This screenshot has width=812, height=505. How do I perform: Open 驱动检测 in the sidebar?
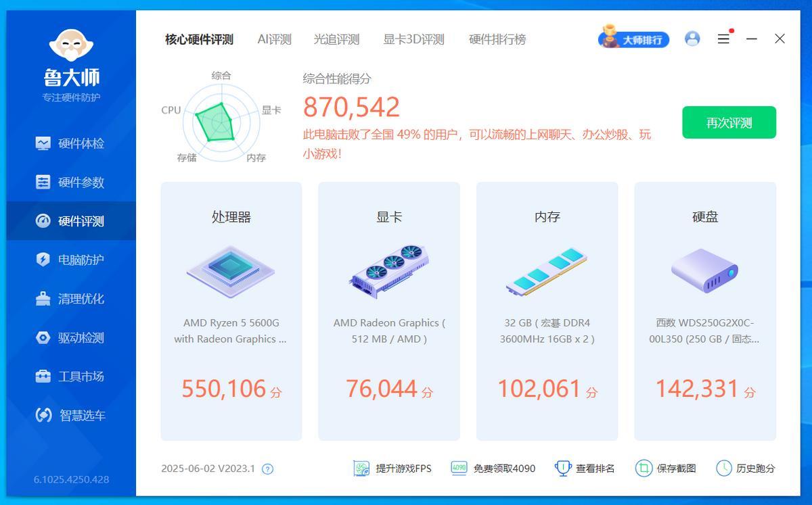pos(71,337)
